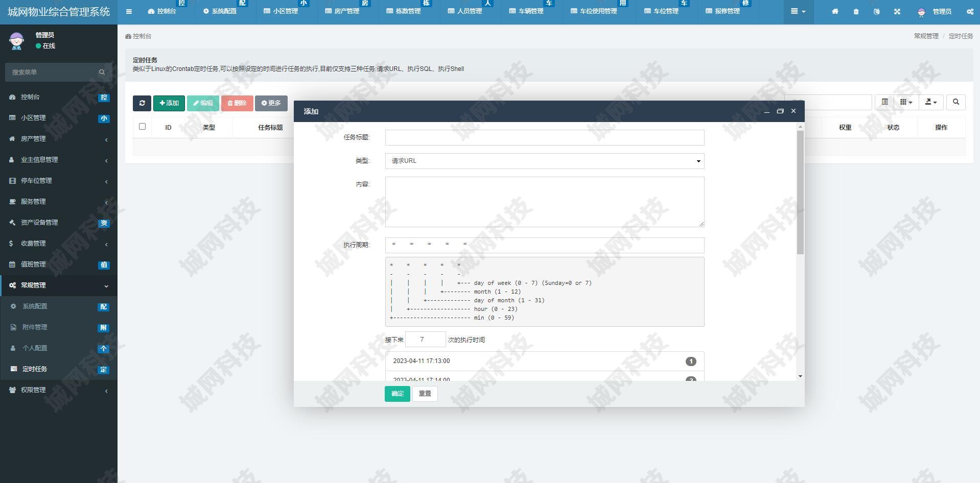
Task: Expand the 收费管理 sidebar menu
Action: click(x=59, y=244)
